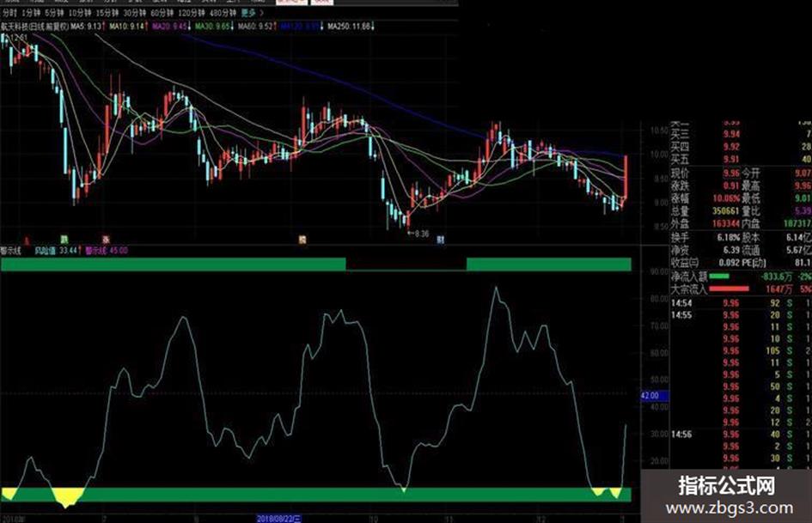The width and height of the screenshot is (812, 523).
Task: Click the 买三 order row
Action: pos(741,135)
